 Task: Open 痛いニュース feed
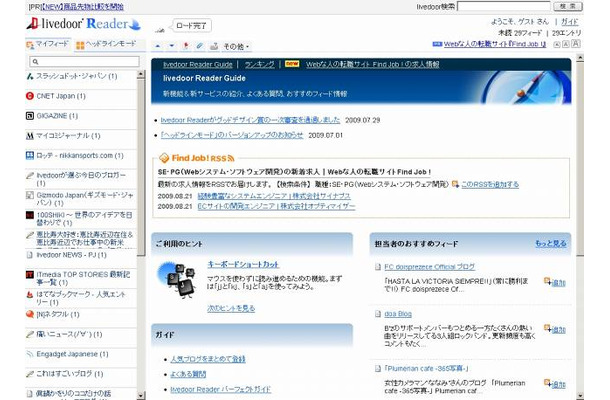tap(69, 334)
